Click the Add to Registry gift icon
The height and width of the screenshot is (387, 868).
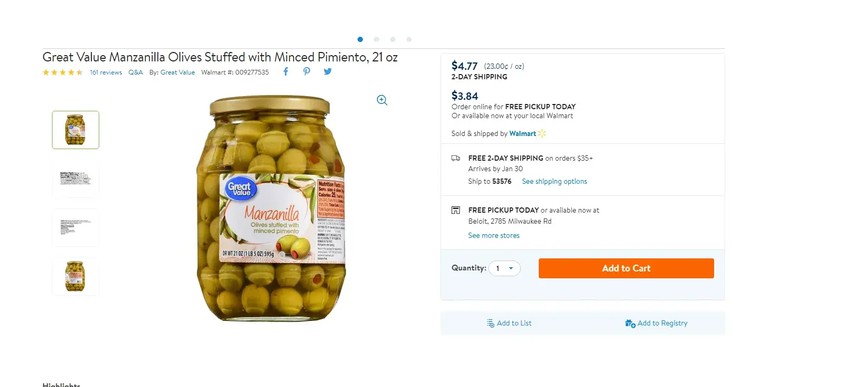[x=630, y=323]
